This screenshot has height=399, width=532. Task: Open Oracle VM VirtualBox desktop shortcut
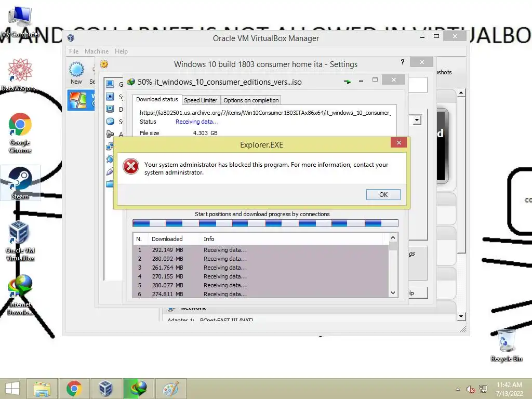tap(20, 241)
